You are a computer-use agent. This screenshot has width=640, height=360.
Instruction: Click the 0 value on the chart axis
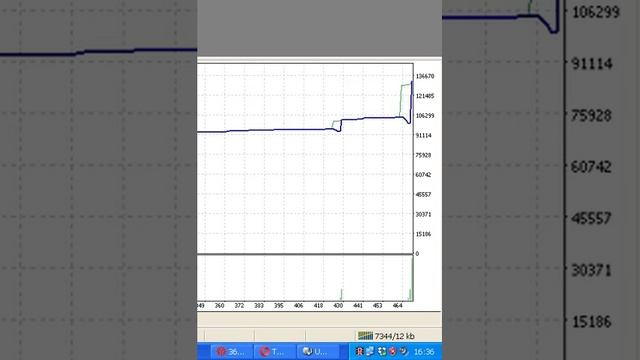(x=417, y=254)
